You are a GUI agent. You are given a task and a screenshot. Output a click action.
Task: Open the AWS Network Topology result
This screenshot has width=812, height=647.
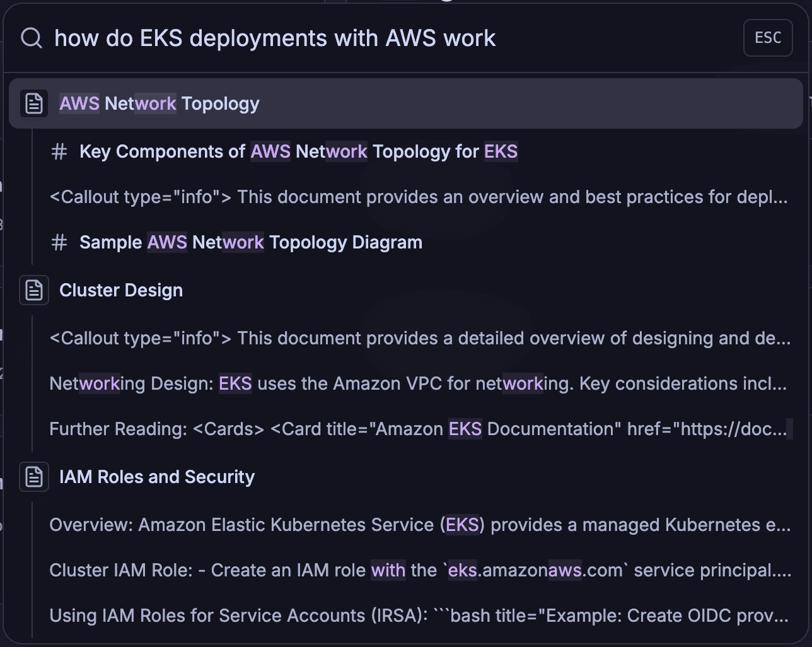(159, 103)
